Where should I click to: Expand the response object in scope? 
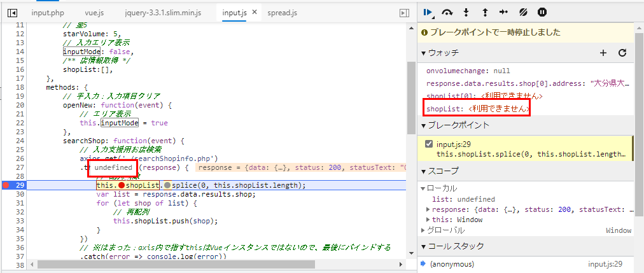tap(428, 209)
